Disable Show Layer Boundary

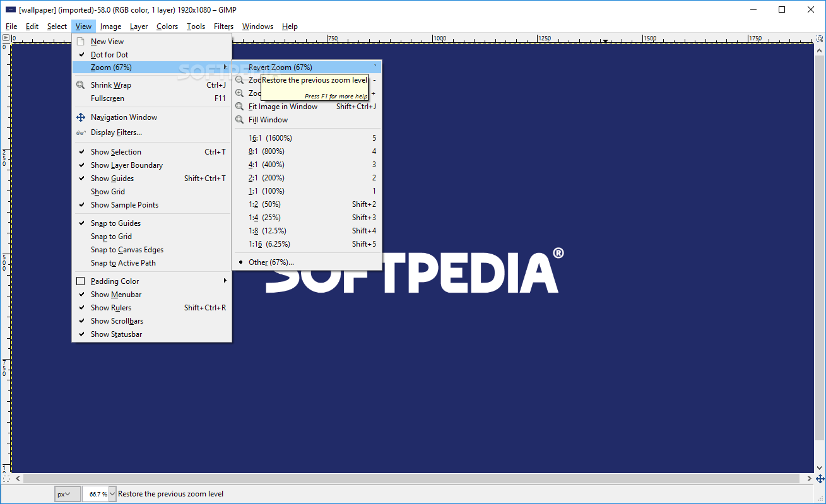point(151,165)
